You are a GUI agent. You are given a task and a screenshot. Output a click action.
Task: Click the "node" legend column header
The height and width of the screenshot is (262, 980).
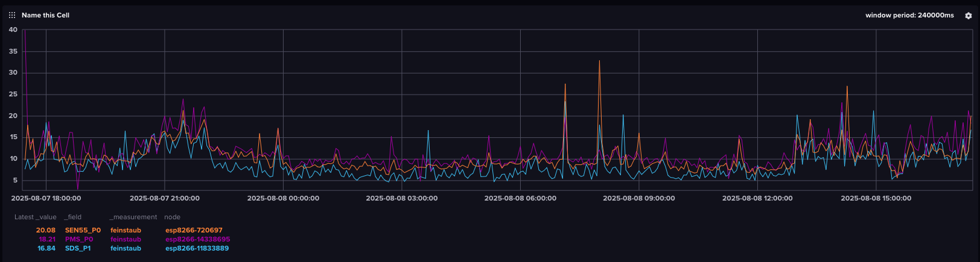tap(172, 217)
